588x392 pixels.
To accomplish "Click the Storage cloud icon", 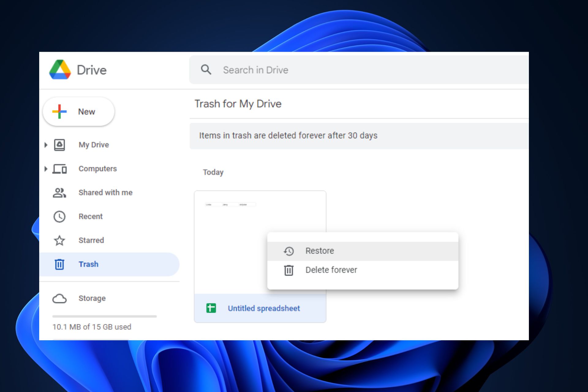I will coord(59,298).
